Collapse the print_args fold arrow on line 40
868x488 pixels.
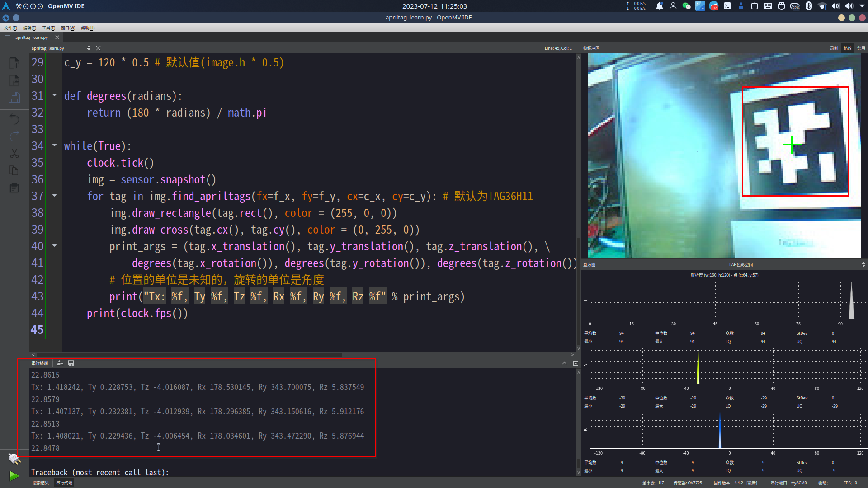tap(55, 246)
